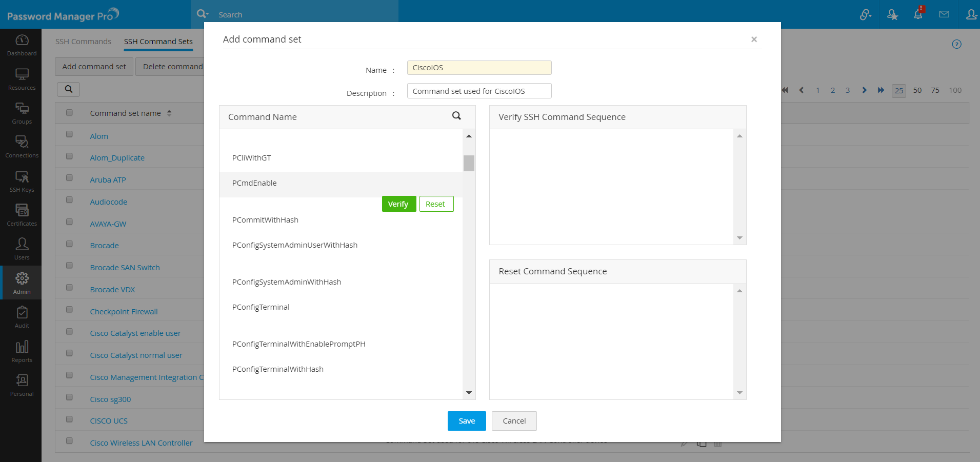Click the link-key icon in the top bar
Image resolution: width=980 pixels, height=462 pixels.
click(x=866, y=14)
